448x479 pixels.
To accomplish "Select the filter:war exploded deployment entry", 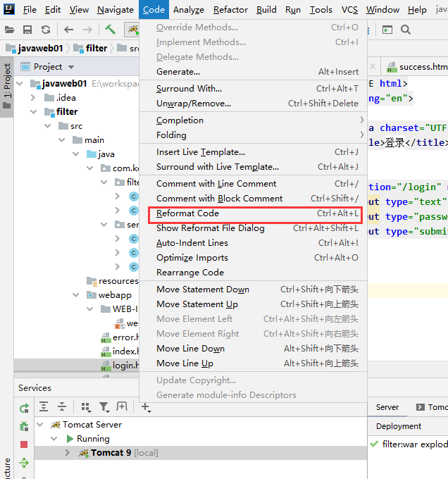I will tap(409, 444).
